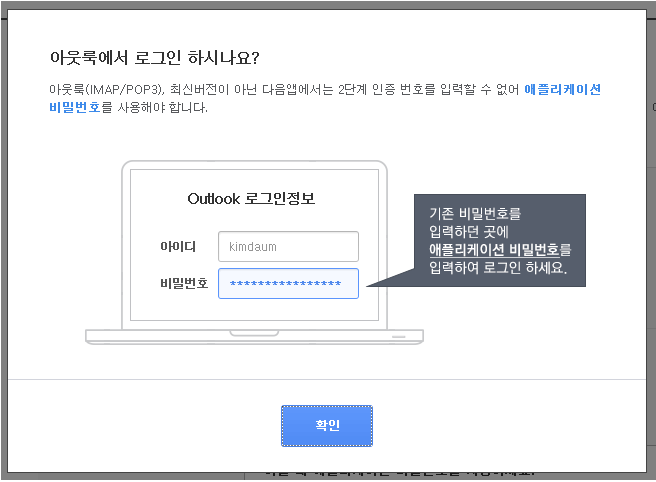Click the dark tooltip about 기존 비밀번호
The height and width of the screenshot is (482, 656).
click(x=500, y=240)
